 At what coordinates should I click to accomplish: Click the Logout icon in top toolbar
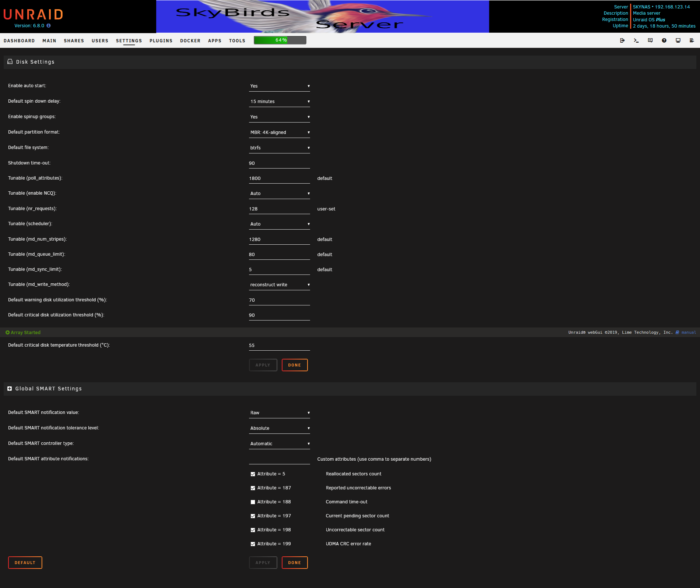[622, 40]
